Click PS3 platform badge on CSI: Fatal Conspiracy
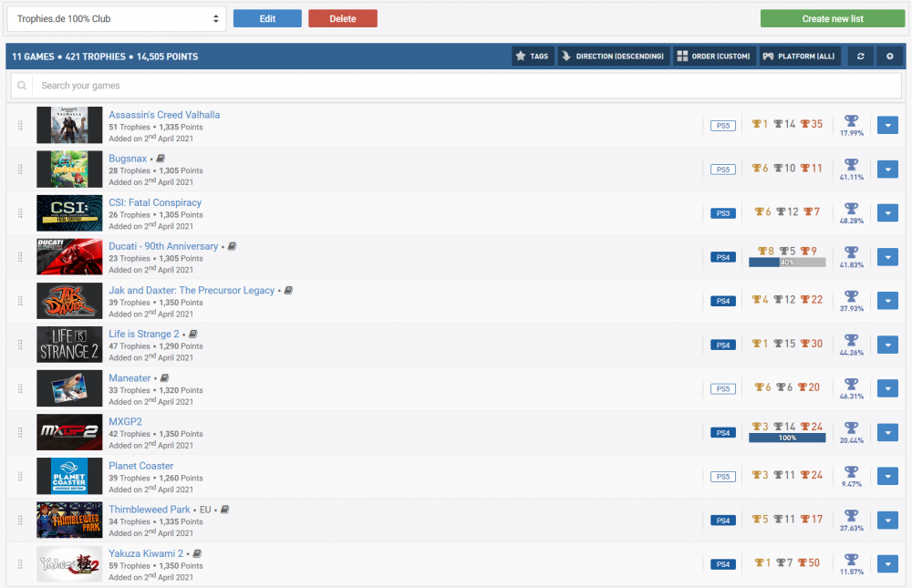The width and height of the screenshot is (912, 588). click(x=722, y=213)
